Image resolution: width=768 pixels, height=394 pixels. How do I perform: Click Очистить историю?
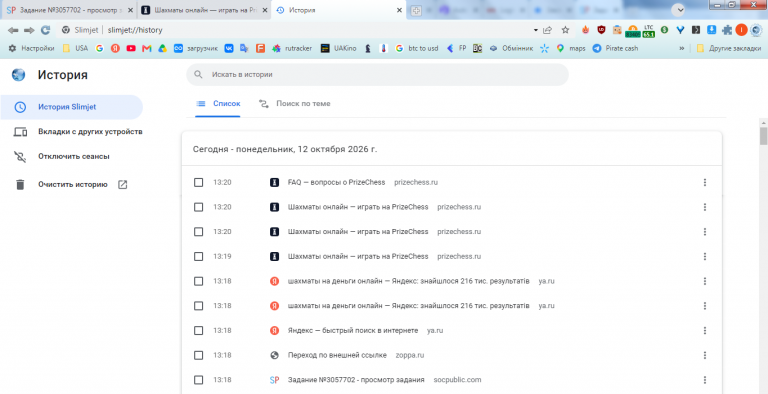click(x=71, y=185)
